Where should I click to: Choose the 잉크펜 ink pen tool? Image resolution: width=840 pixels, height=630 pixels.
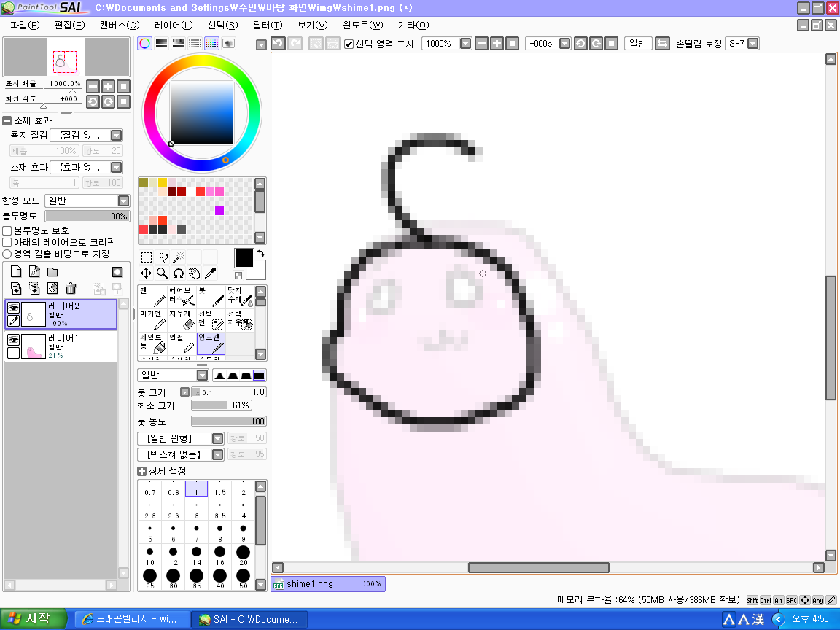211,343
